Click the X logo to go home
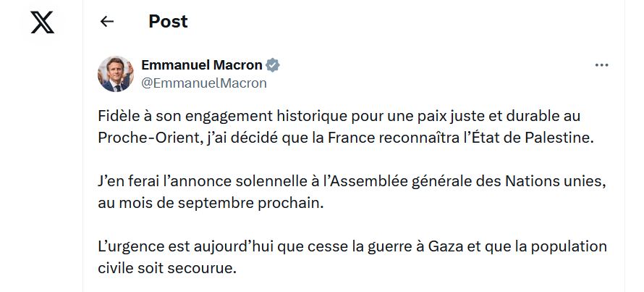 point(43,22)
